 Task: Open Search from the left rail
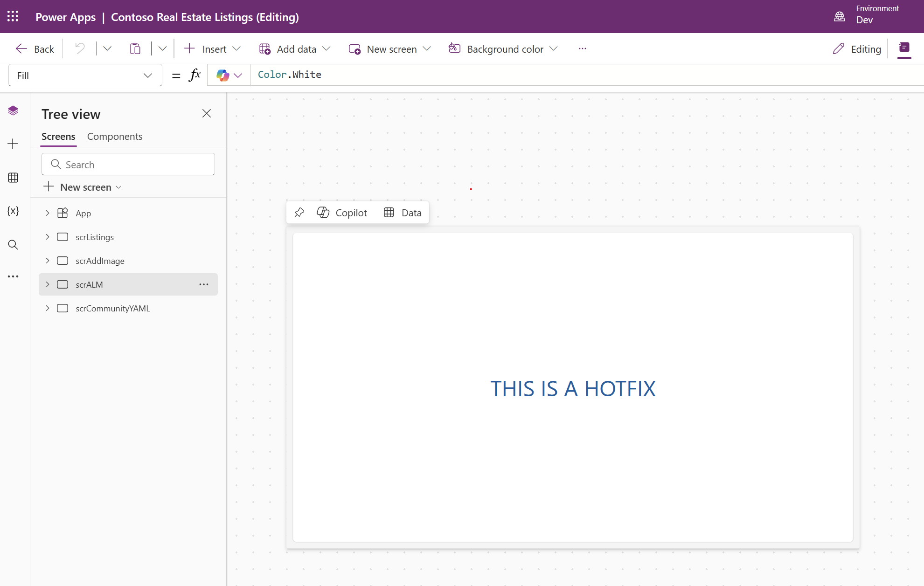pos(13,244)
